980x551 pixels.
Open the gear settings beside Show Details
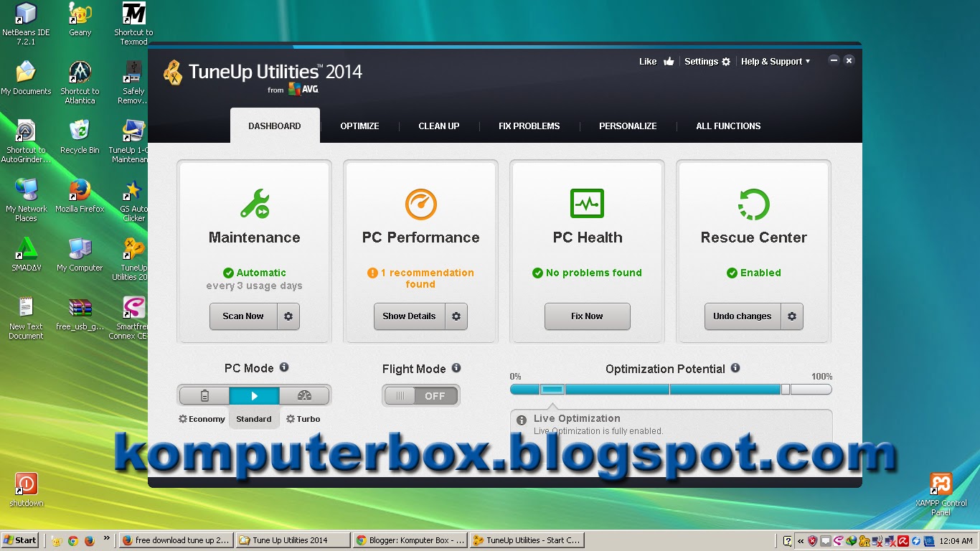click(456, 316)
